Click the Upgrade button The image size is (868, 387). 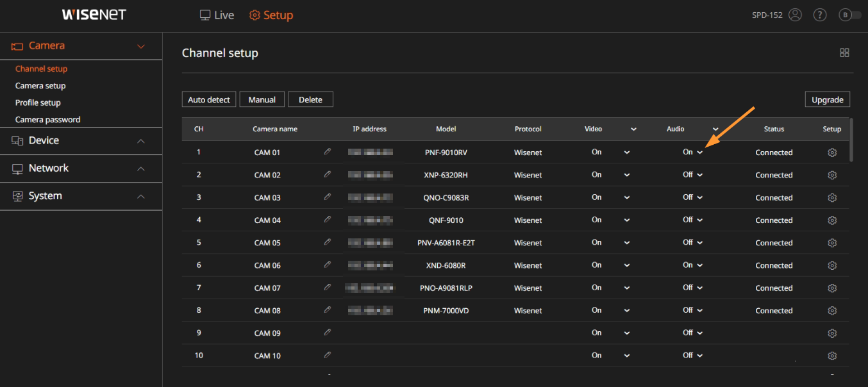tap(828, 99)
